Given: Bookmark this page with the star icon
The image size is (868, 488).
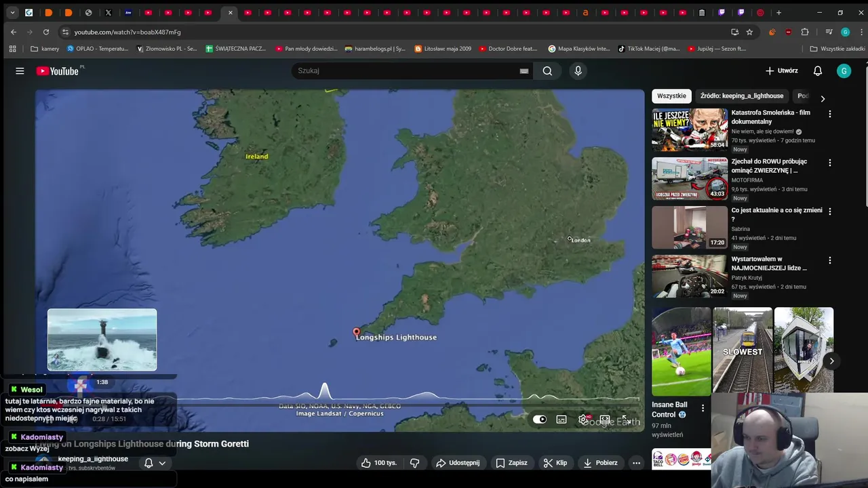Looking at the screenshot, I should (749, 32).
